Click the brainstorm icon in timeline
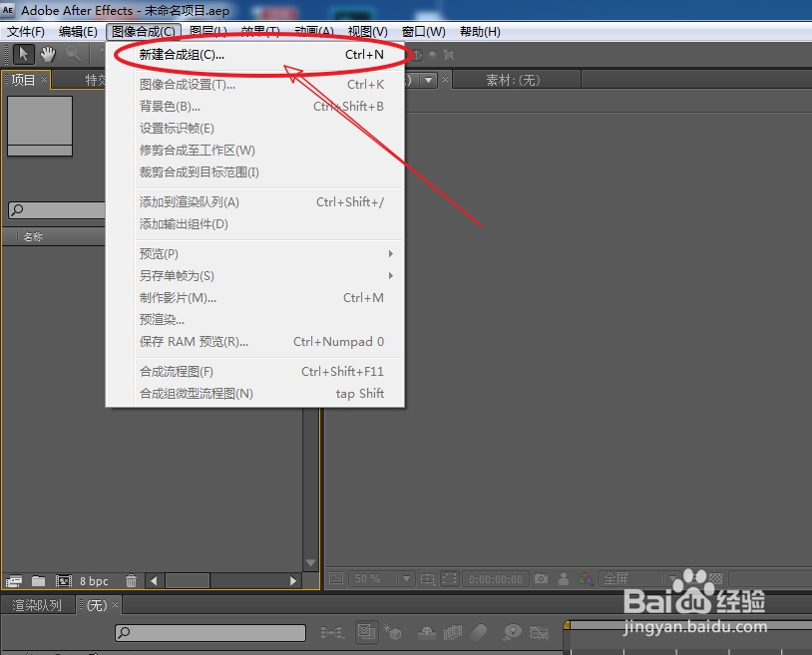Screen dimensions: 812x655 pyautogui.click(x=512, y=632)
